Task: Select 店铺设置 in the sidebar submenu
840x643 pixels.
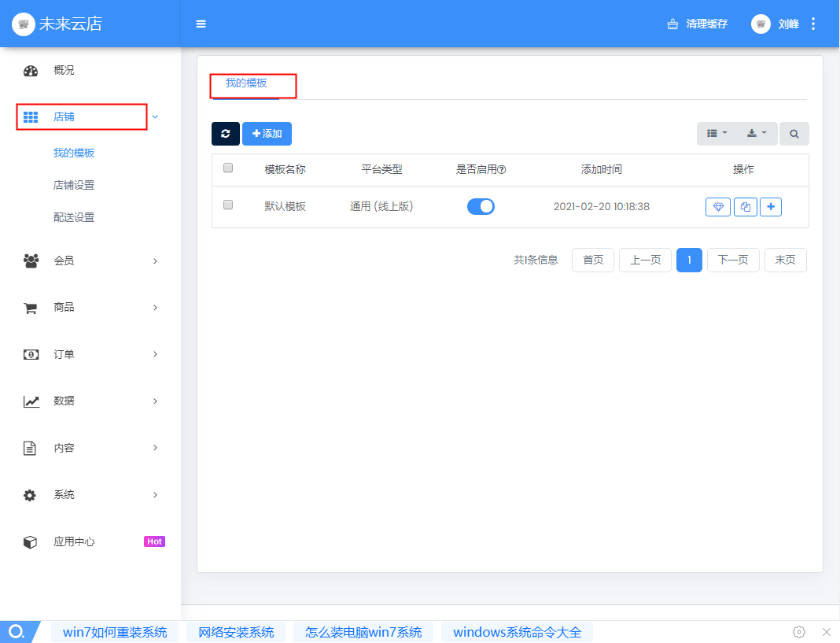Action: coord(74,185)
